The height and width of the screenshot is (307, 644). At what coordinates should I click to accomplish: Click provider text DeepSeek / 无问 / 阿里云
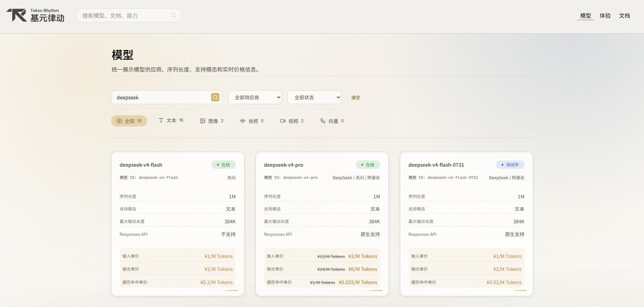pos(356,178)
